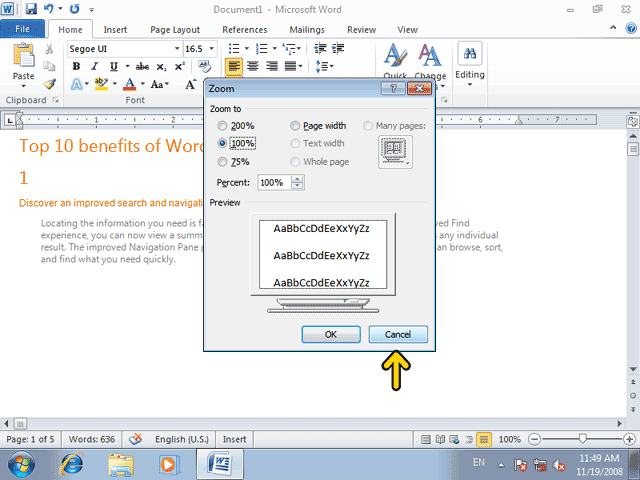Click the Cut scissors icon
This screenshot has height=480, width=640.
49,49
